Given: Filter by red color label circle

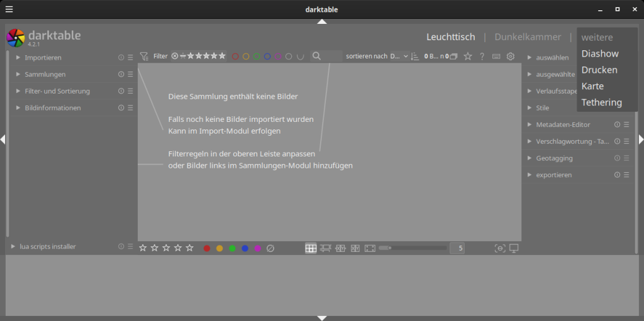Looking at the screenshot, I should [235, 57].
